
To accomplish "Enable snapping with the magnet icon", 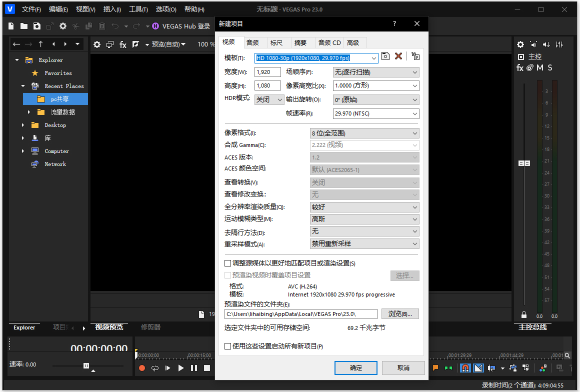I will 465,368.
